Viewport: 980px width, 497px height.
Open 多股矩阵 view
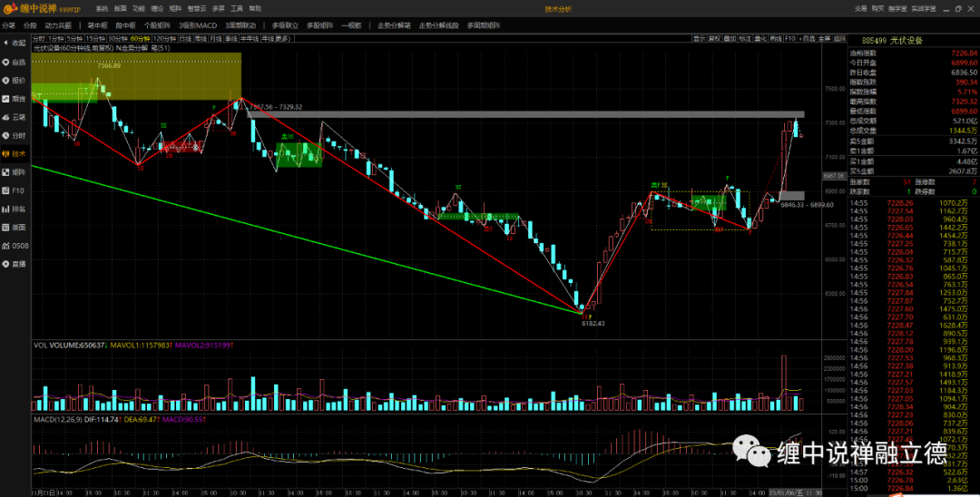(x=320, y=25)
